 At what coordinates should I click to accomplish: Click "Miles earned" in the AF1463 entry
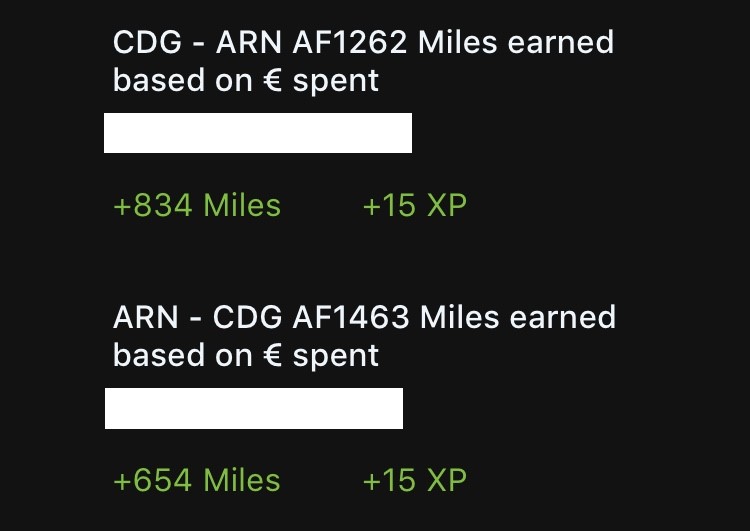point(518,318)
